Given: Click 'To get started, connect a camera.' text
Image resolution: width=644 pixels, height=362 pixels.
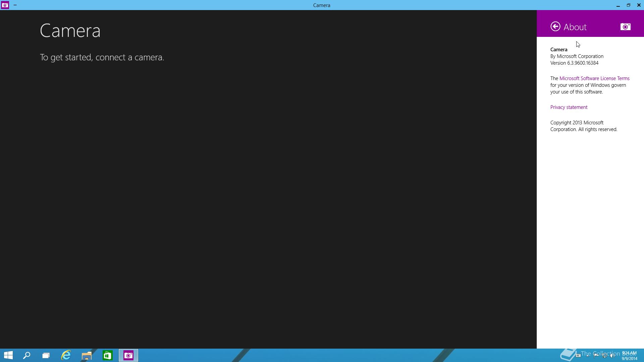Looking at the screenshot, I should point(102,57).
